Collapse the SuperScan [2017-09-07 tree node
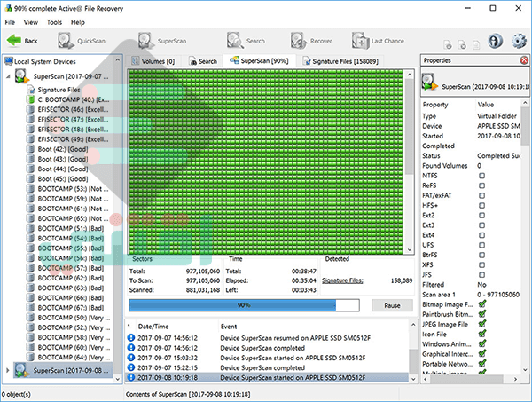Image resolution: width=532 pixels, height=402 pixels. pyautogui.click(x=8, y=76)
